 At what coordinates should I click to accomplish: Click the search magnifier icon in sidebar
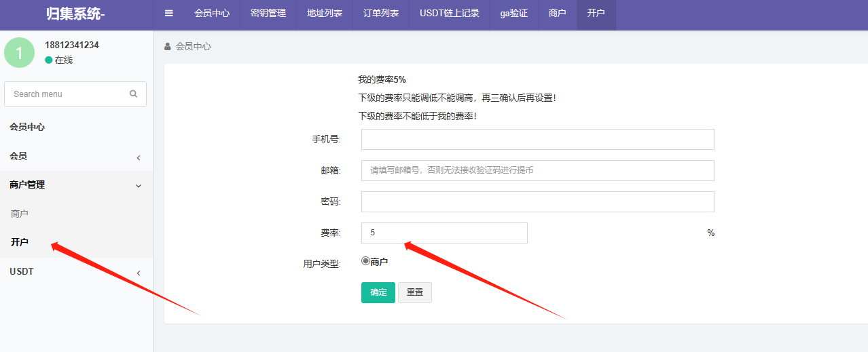click(x=133, y=94)
